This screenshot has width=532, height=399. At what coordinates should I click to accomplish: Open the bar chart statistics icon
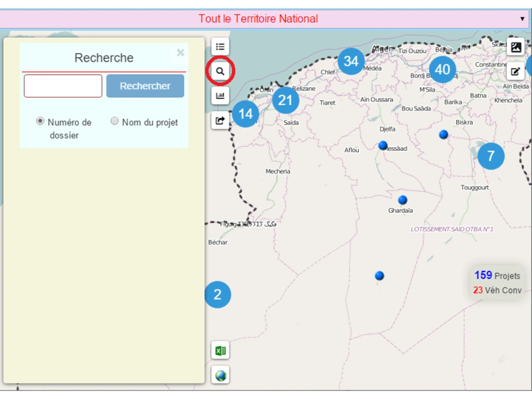pyautogui.click(x=220, y=96)
